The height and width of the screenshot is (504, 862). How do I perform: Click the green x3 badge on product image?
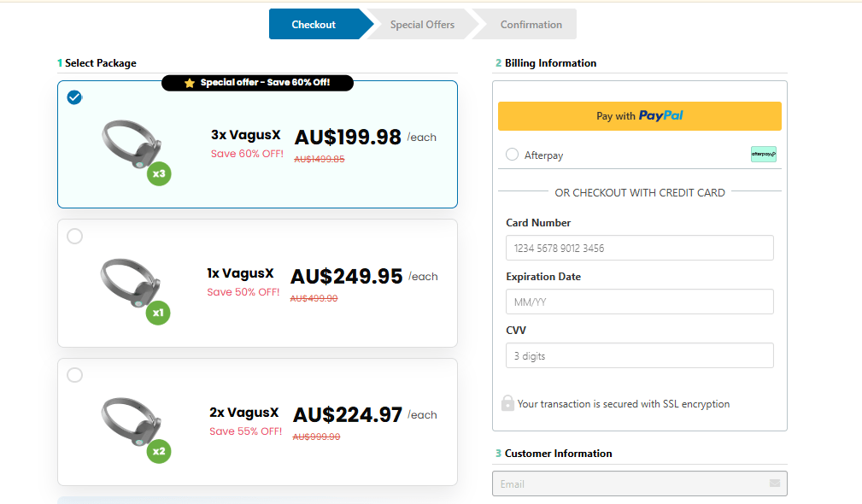[x=158, y=174]
